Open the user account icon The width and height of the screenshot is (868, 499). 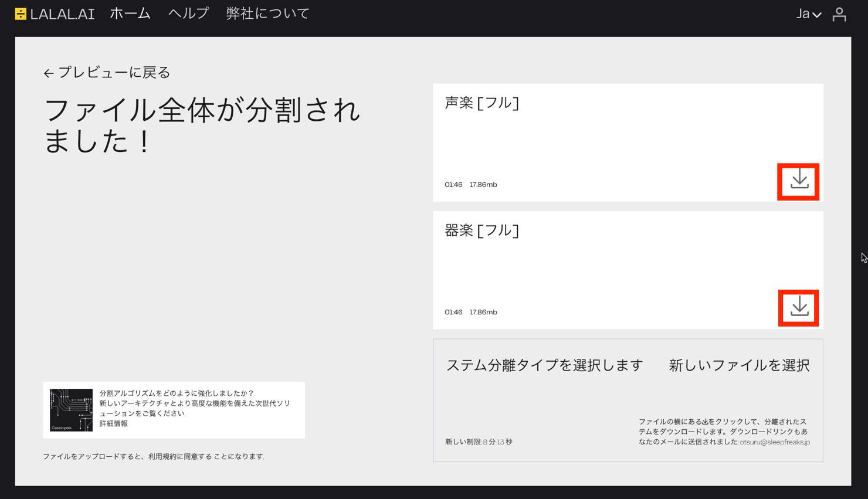click(x=839, y=14)
